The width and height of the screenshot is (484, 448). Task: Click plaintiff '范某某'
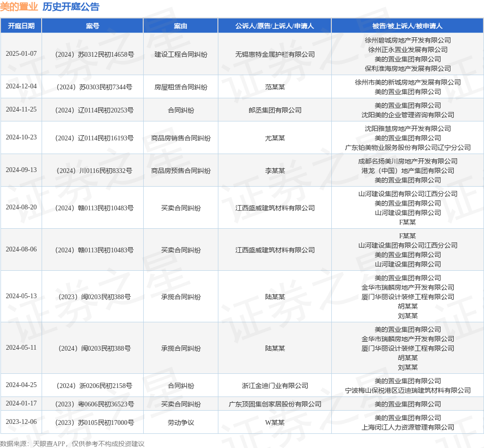coord(275,87)
